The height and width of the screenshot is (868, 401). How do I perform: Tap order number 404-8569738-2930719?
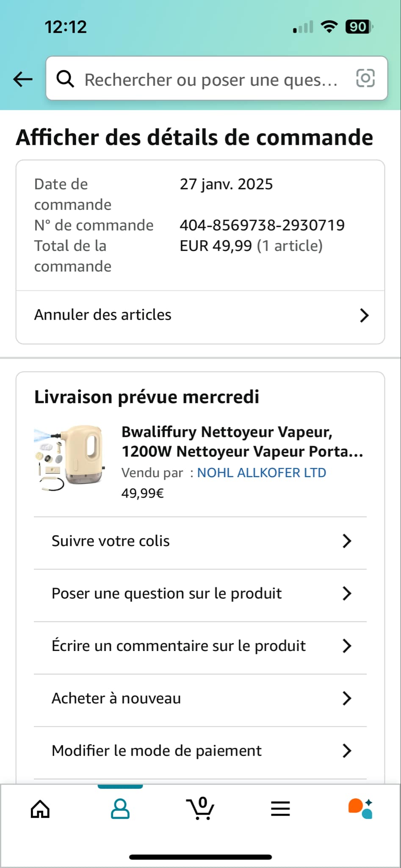point(262,225)
